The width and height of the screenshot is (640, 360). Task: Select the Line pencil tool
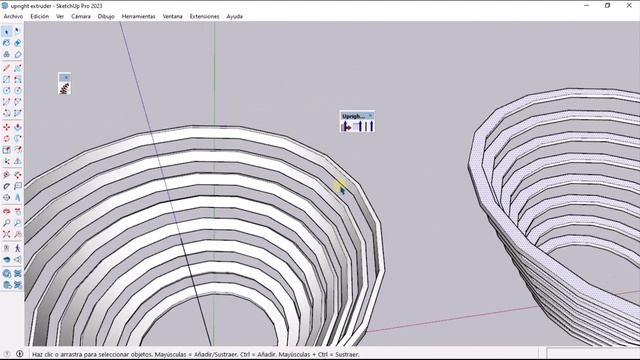tap(7, 68)
